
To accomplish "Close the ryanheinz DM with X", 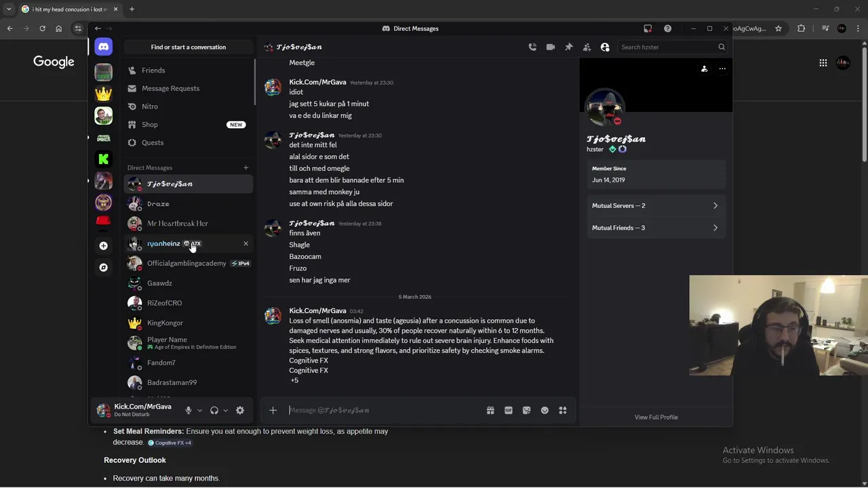I will (245, 243).
